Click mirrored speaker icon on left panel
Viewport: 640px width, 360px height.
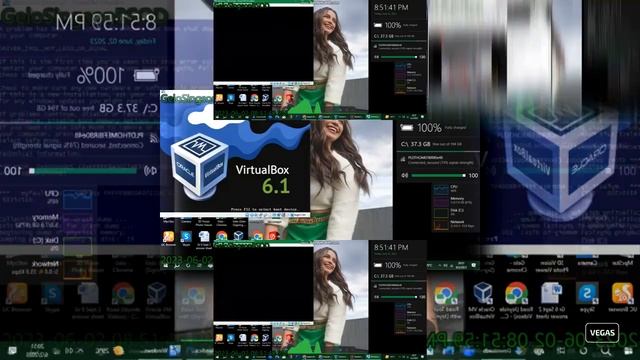(x=150, y=171)
